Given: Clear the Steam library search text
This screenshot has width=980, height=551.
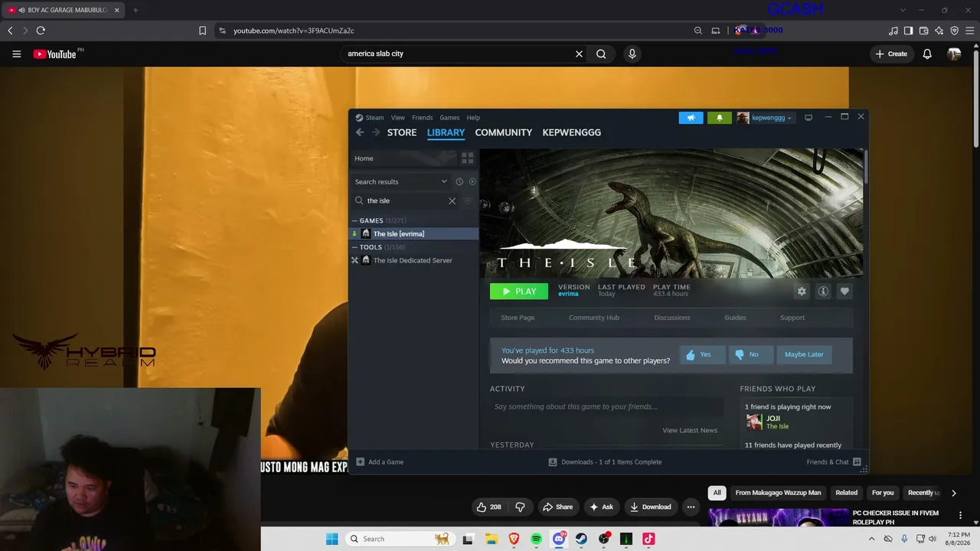Looking at the screenshot, I should click(452, 201).
